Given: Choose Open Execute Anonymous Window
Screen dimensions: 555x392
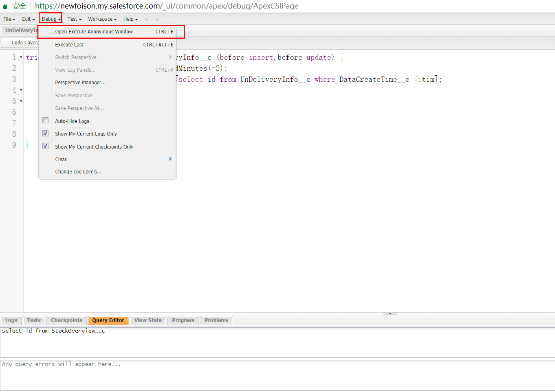Looking at the screenshot, I should tap(108, 32).
